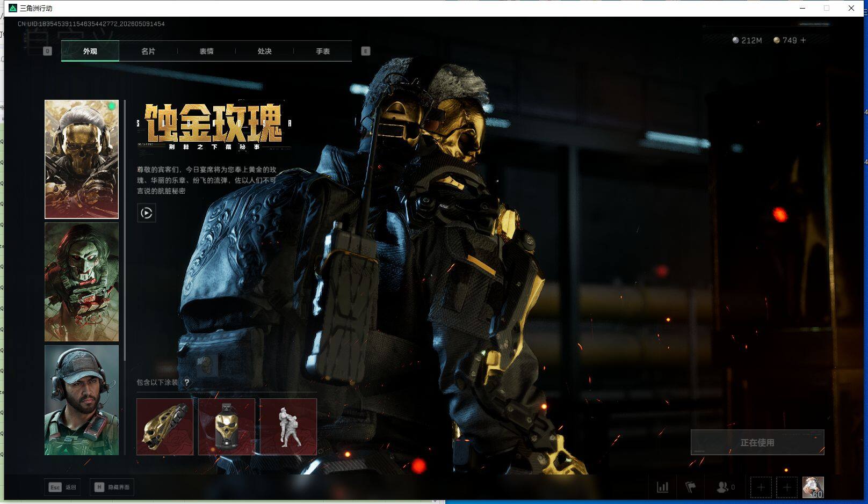Open the flag icon in bottom bar

click(691, 487)
